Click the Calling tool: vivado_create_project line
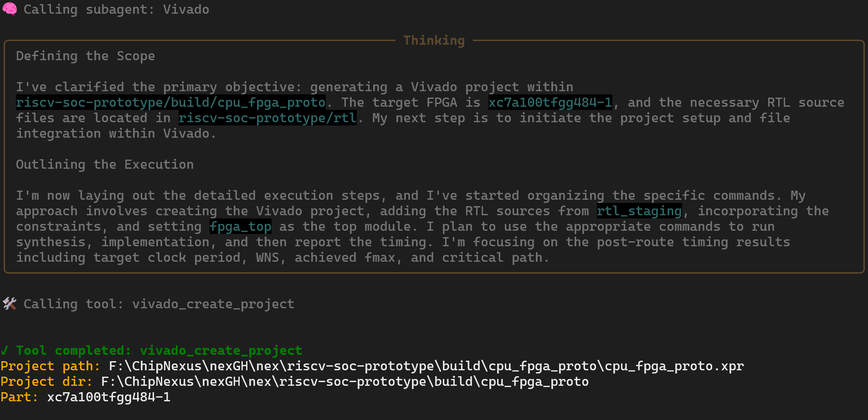Screen dimensions: 868x420 159,304
